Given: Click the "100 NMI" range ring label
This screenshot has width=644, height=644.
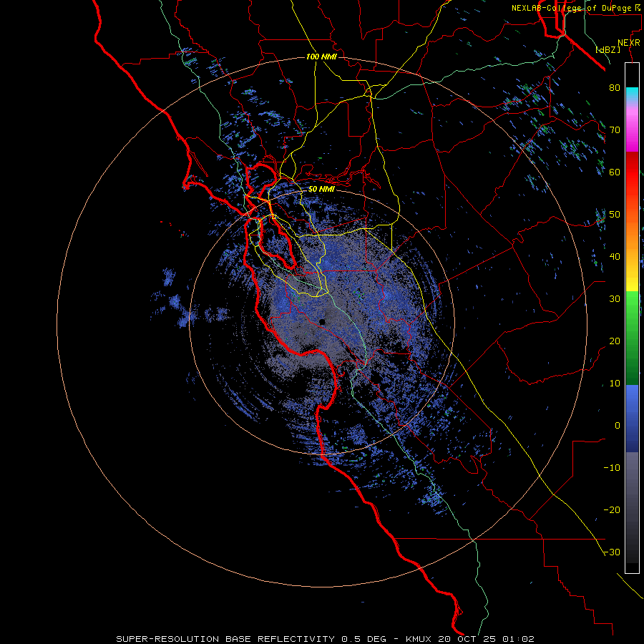Looking at the screenshot, I should click(321, 57).
